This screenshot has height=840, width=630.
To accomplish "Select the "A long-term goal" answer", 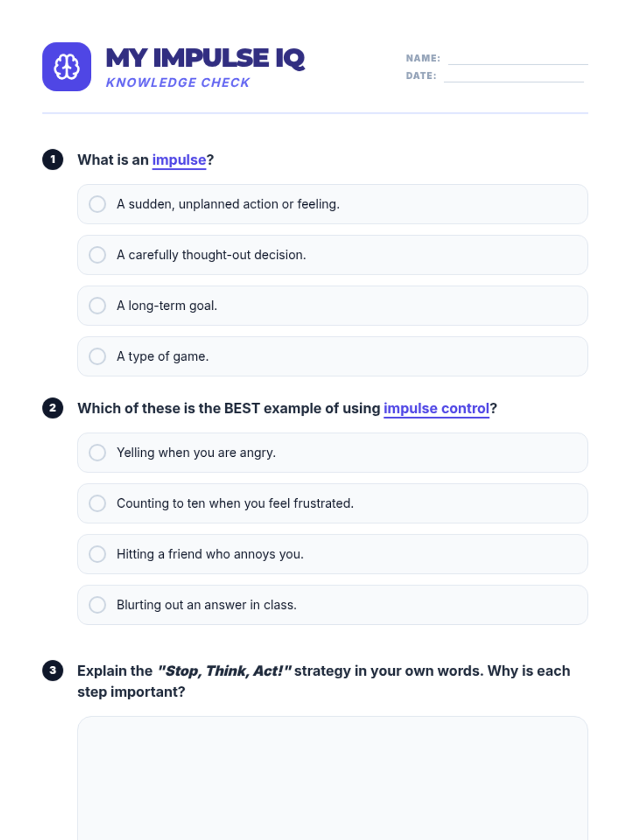I will (x=98, y=306).
